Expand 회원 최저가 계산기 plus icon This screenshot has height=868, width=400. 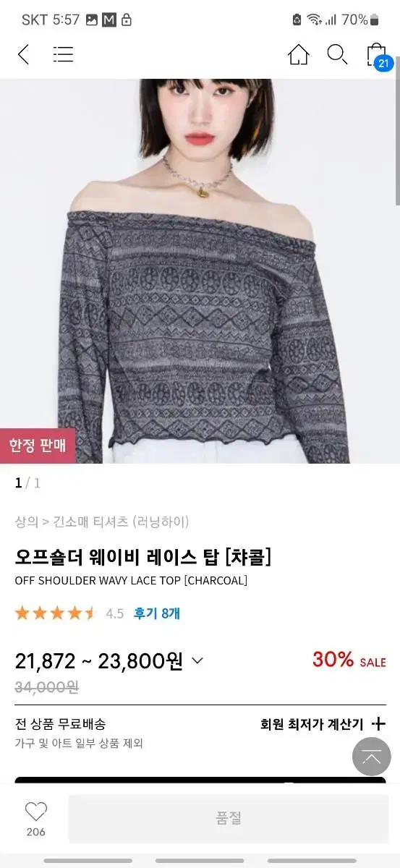378,723
